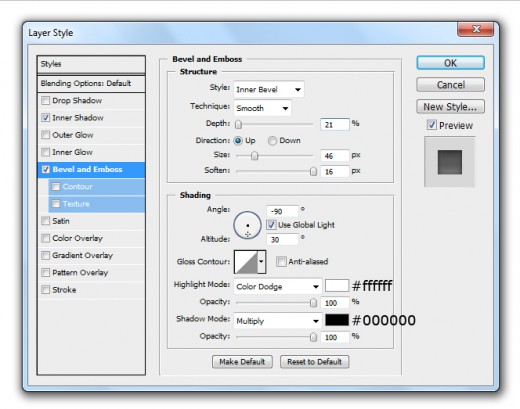Expand the Highlight Mode Color Dodge dropdown
The height and width of the screenshot is (409, 520).
click(x=277, y=286)
